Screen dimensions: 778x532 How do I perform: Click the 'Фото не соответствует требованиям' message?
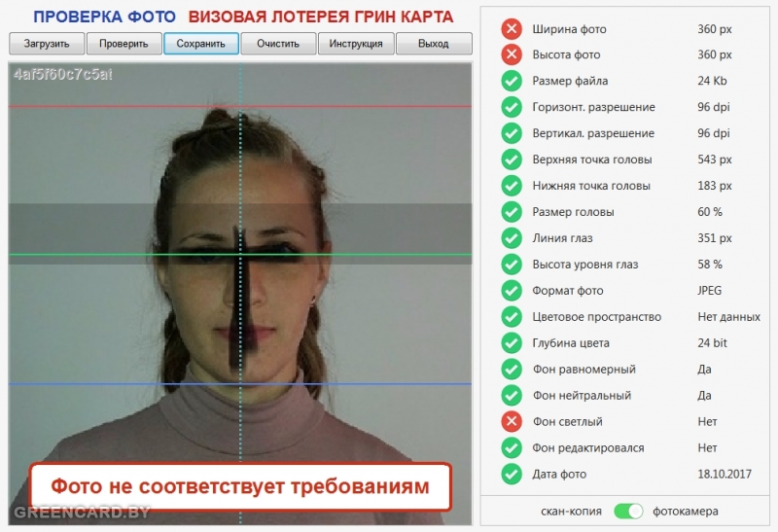(240, 487)
